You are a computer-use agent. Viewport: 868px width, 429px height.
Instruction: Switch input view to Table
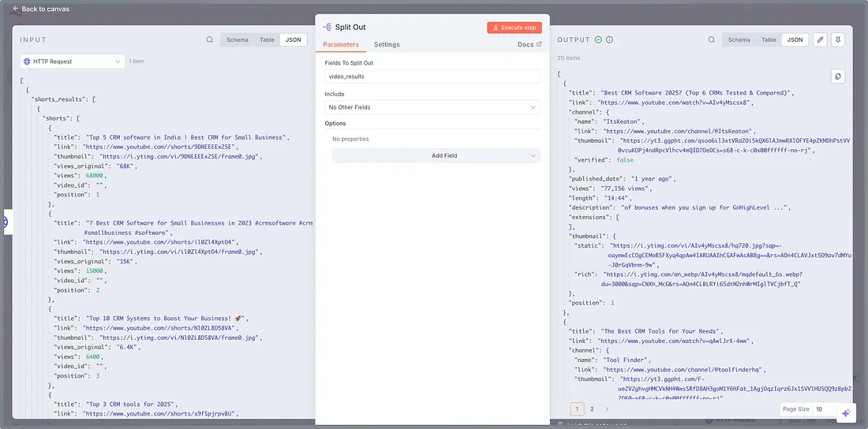(x=268, y=39)
